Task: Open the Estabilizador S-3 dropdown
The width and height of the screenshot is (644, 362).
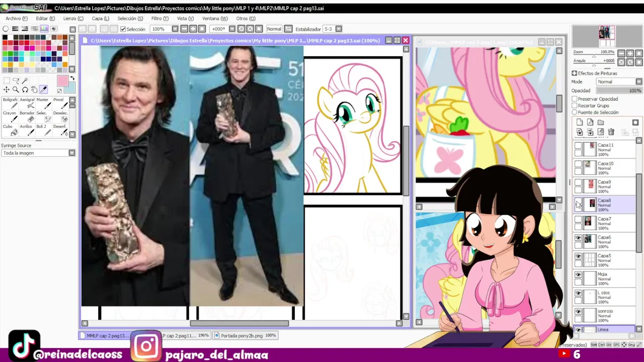Action: tap(339, 29)
